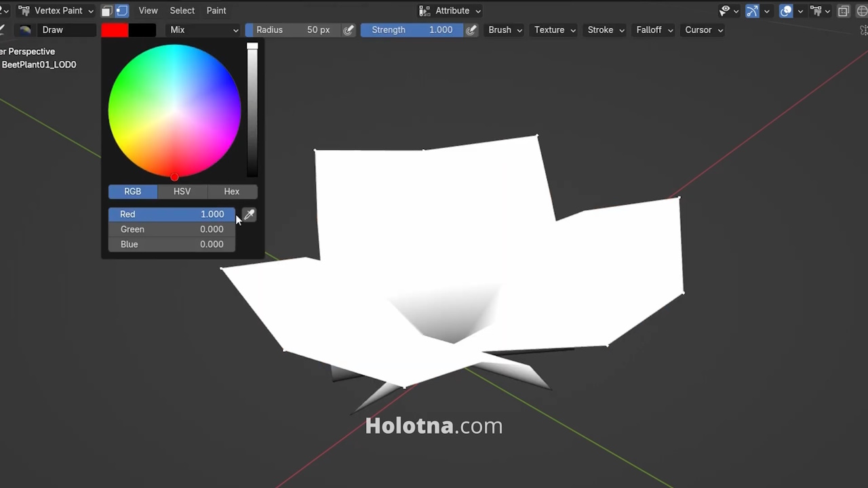Expand the Texture settings popover
Image resolution: width=868 pixels, height=488 pixels.
coord(555,30)
